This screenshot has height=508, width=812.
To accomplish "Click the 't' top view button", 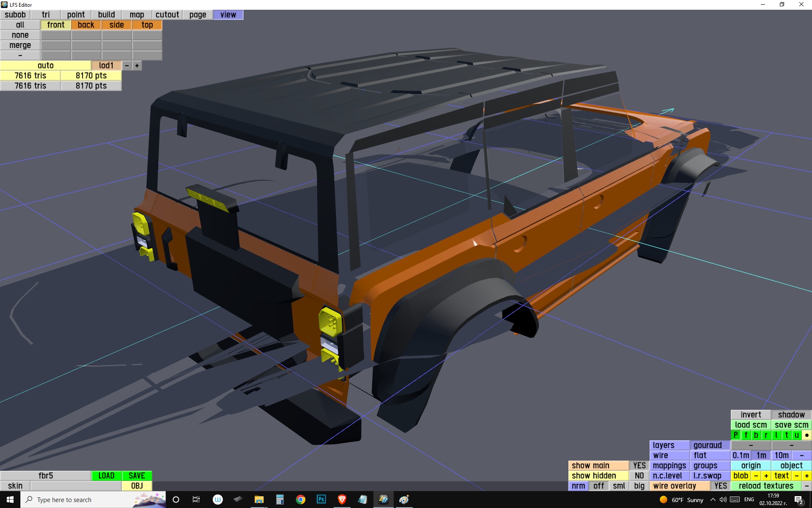I will (x=786, y=435).
